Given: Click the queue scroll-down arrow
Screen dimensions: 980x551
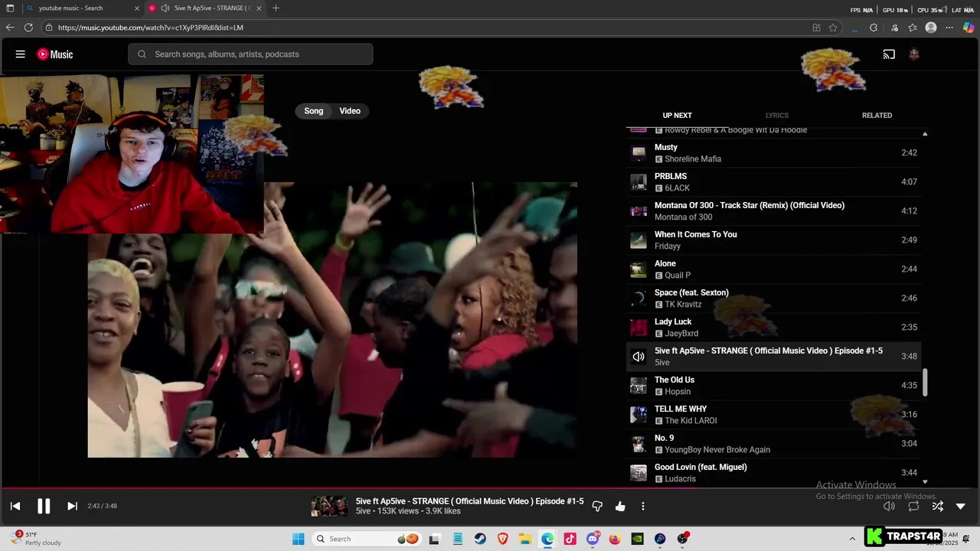Looking at the screenshot, I should click(x=925, y=482).
